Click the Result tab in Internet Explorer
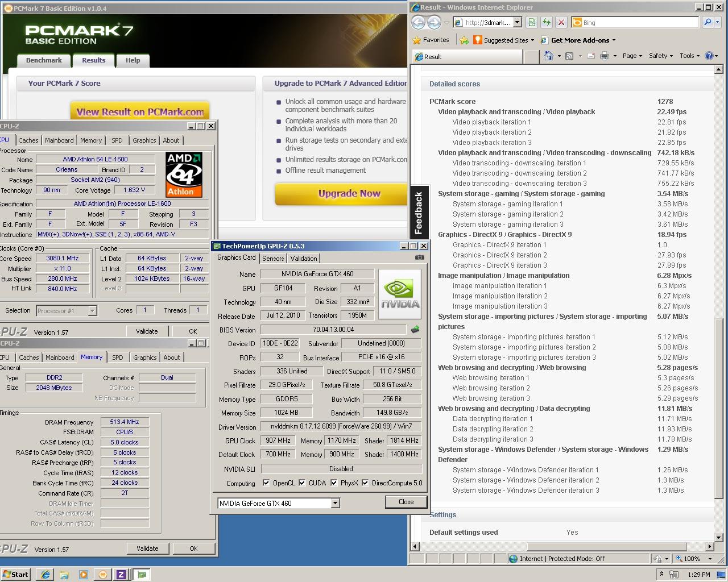The width and height of the screenshot is (728, 582). point(466,56)
